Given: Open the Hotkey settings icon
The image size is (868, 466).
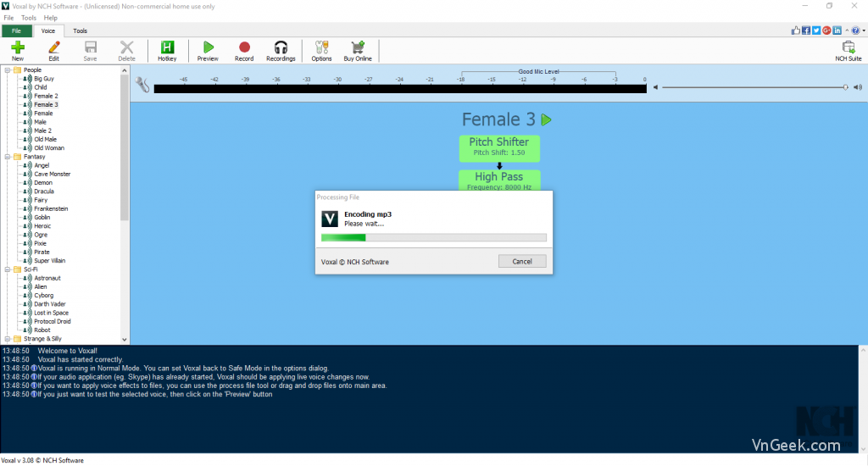Looking at the screenshot, I should click(167, 47).
